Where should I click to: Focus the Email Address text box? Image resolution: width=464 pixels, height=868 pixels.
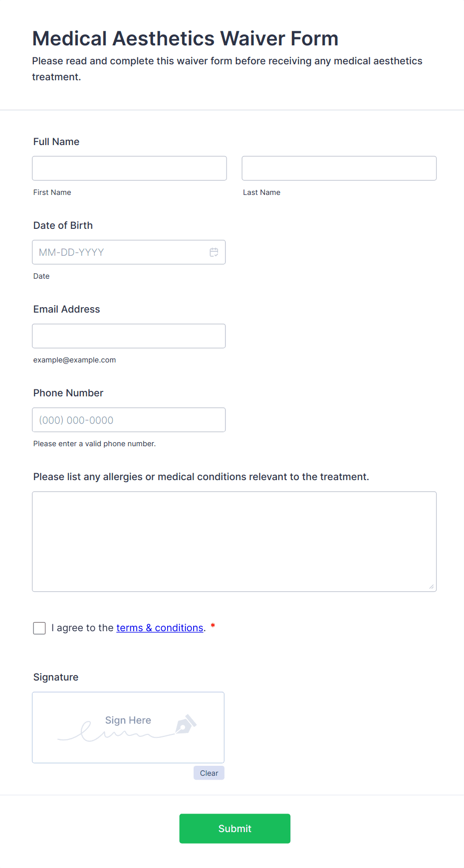tap(129, 336)
